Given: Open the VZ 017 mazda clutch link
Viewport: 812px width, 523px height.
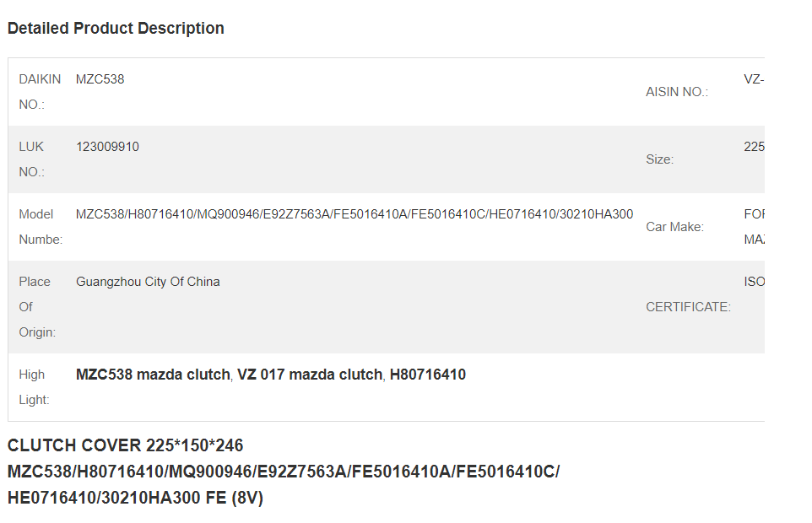Looking at the screenshot, I should coord(310,374).
